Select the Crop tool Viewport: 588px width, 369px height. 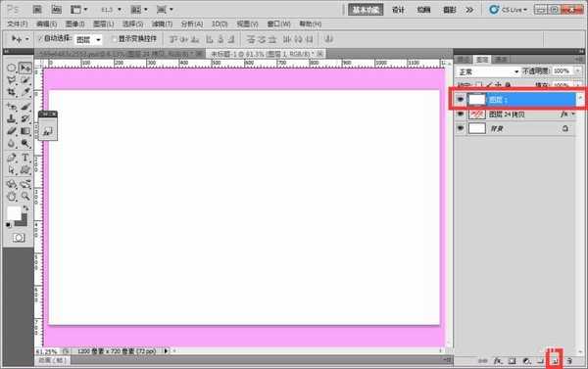(11, 92)
